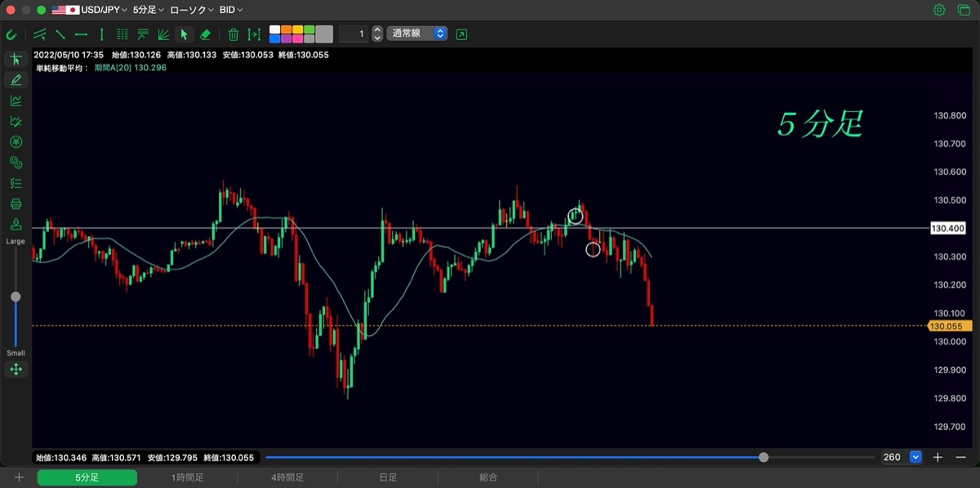Switch to the 4時間足 tab
The height and width of the screenshot is (488, 980).
(x=287, y=477)
